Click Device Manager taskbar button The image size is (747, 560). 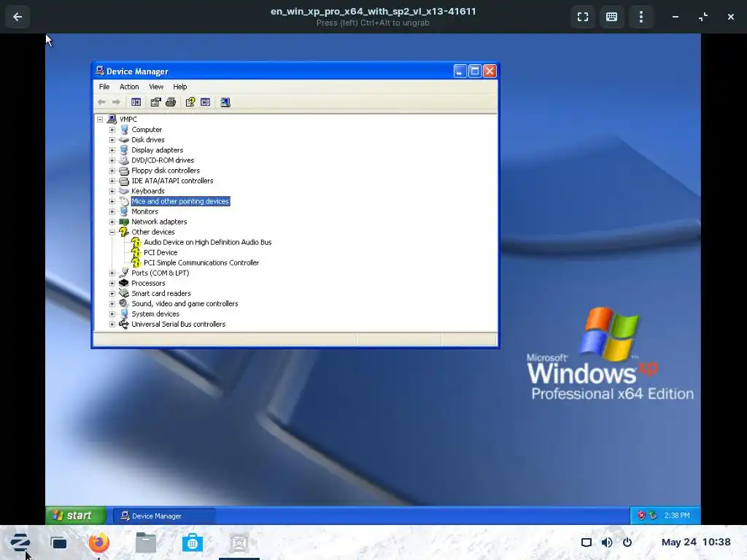pos(163,516)
